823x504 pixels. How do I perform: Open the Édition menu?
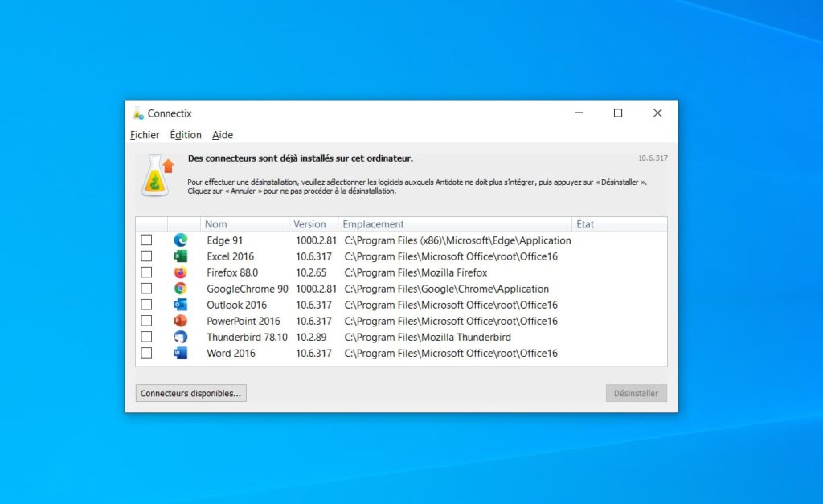tap(186, 135)
